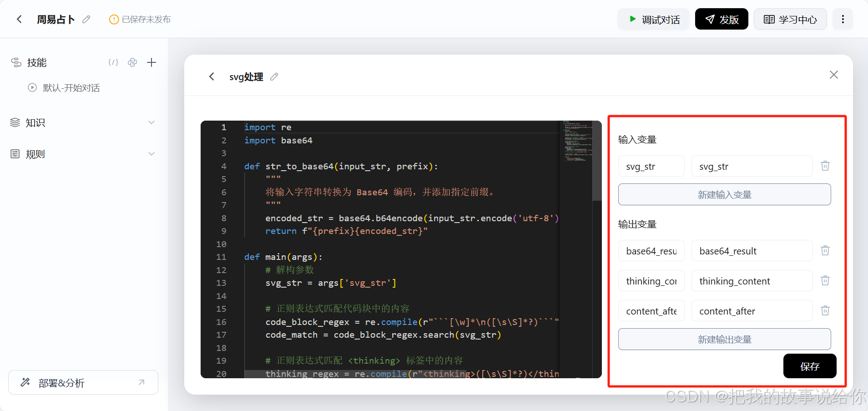
Task: Click the code_match assignment line
Action: (x=383, y=335)
